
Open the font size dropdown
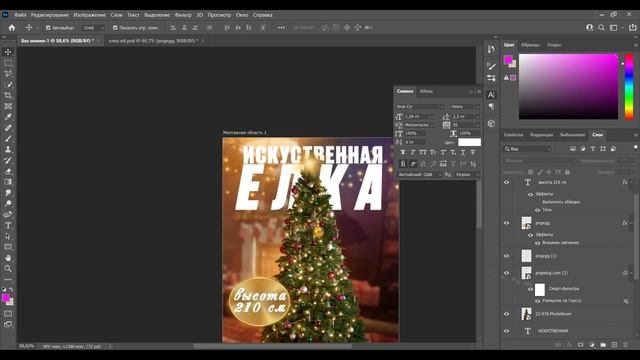click(x=431, y=117)
